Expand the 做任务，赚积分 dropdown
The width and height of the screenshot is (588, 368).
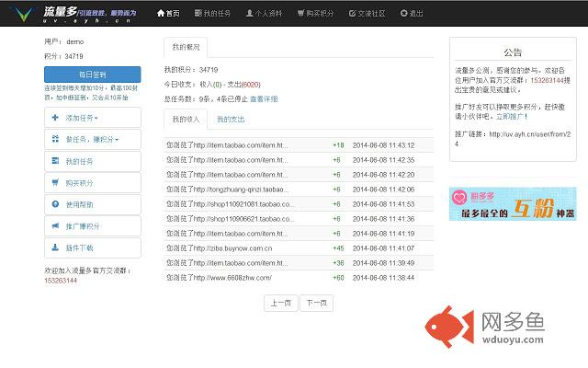click(93, 139)
